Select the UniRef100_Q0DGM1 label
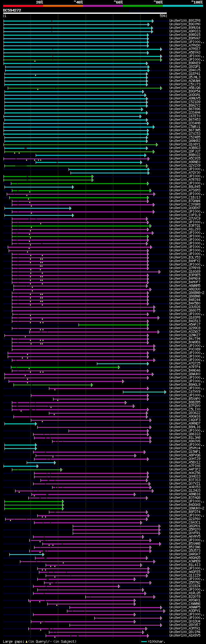This screenshot has height=644, width=206. click(x=185, y=95)
